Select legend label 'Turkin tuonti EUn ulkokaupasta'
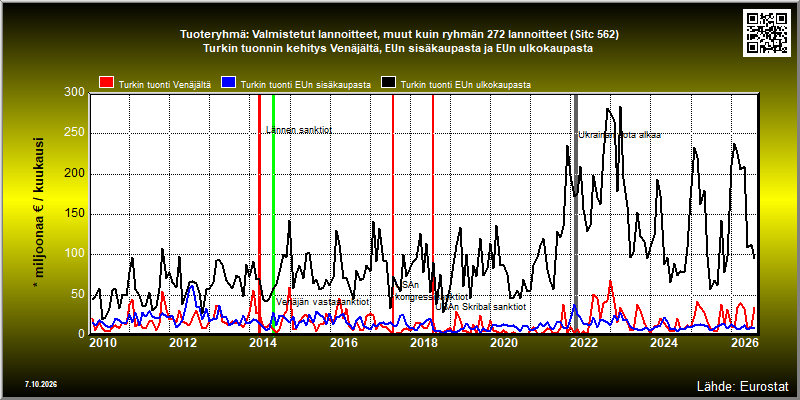Viewport: 800px width, 400px height. pyautogui.click(x=466, y=85)
